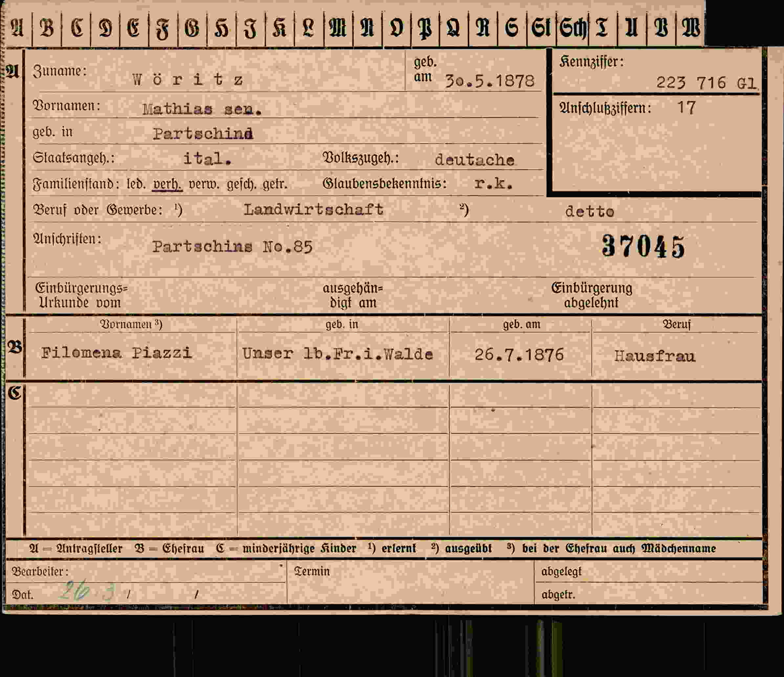Image resolution: width=784 pixels, height=677 pixels.
Task: Click the word 'detto'
Action: [x=590, y=211]
